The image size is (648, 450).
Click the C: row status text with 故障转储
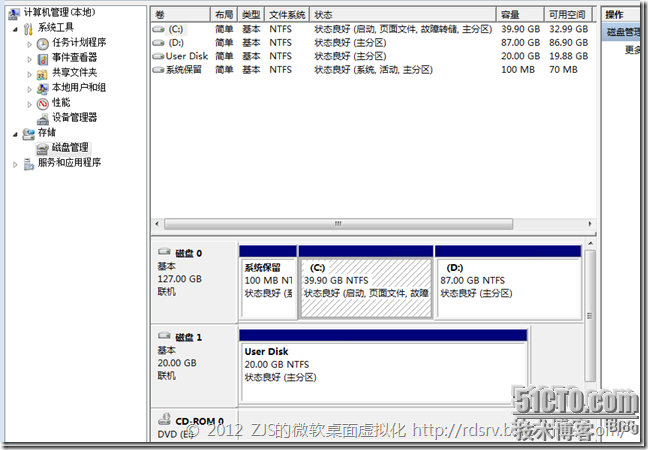(403, 29)
